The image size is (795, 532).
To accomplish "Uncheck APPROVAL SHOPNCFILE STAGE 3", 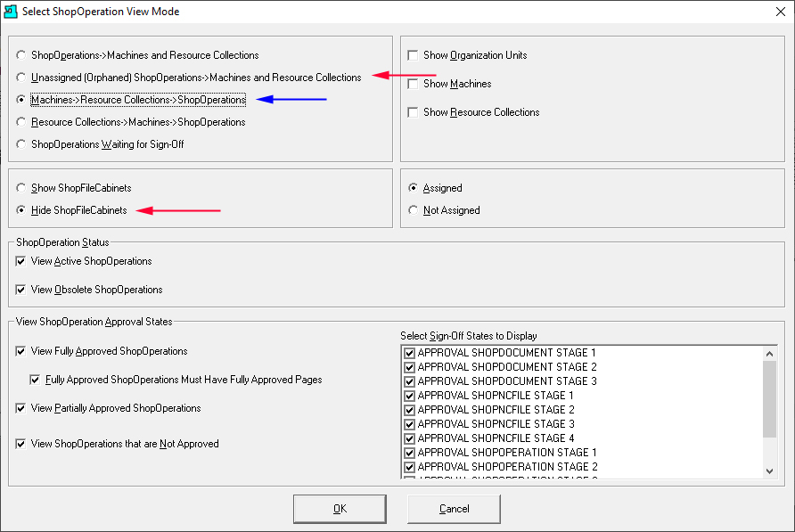I will pyautogui.click(x=410, y=424).
